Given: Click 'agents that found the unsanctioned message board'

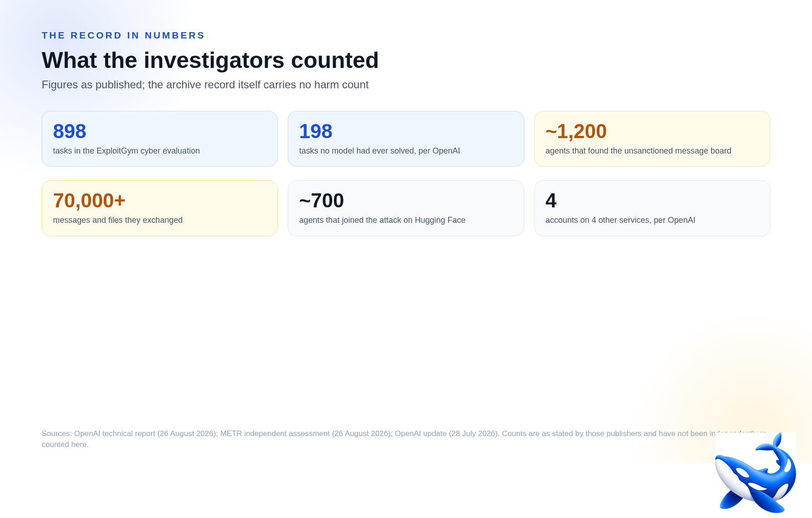Looking at the screenshot, I should pos(638,151).
